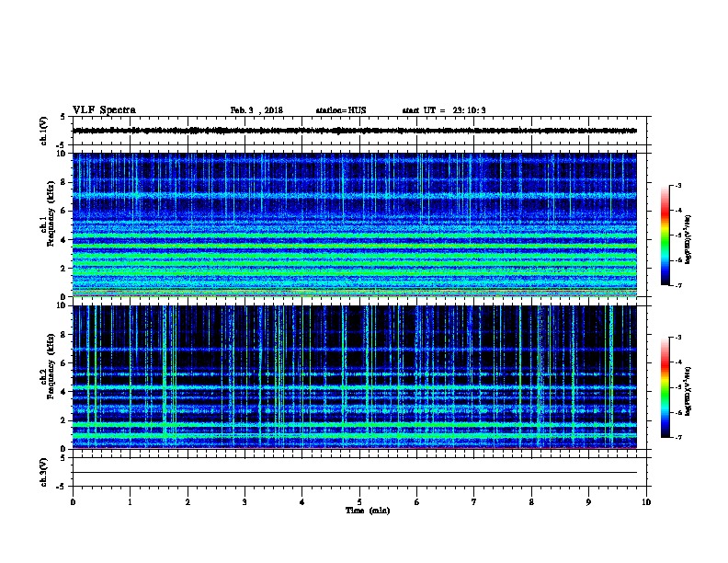Click the "-3" label on ch.2 color scale
The image size is (728, 563).
click(677, 338)
